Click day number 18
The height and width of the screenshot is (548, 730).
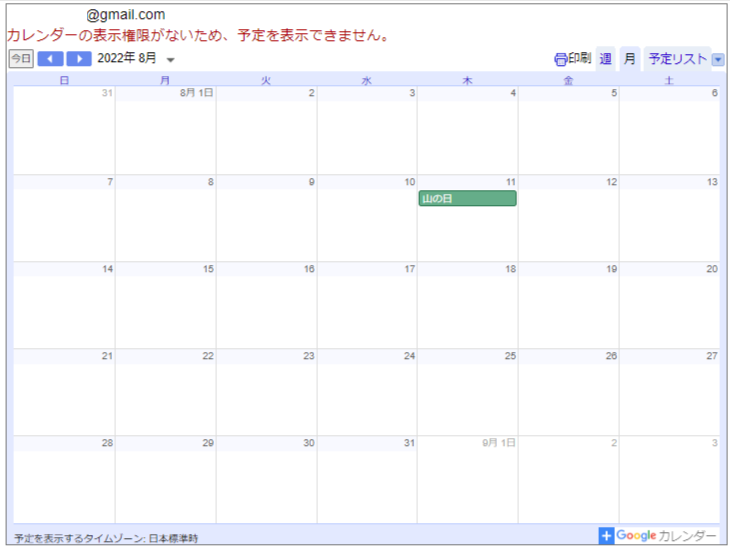511,269
